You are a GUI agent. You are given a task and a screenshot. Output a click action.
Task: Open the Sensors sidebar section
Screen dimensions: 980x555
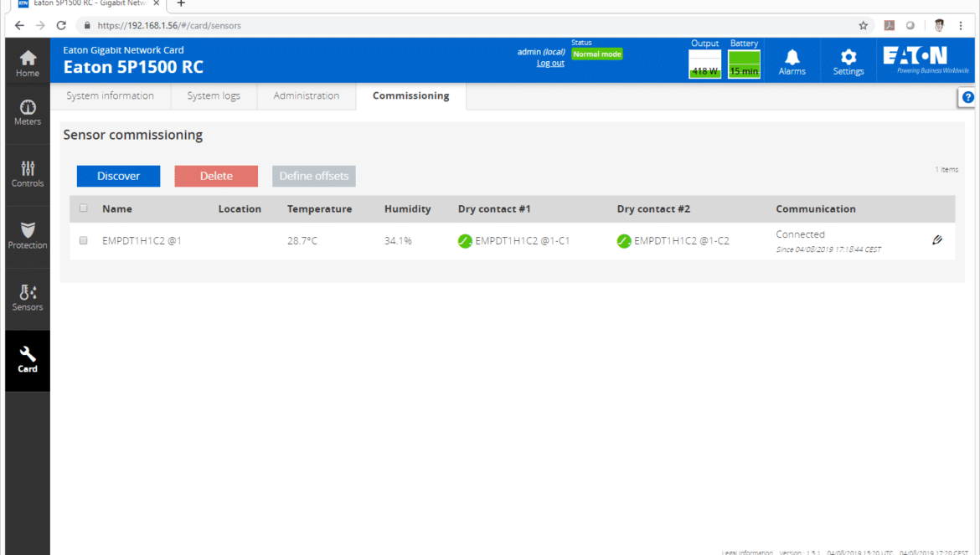point(28,298)
